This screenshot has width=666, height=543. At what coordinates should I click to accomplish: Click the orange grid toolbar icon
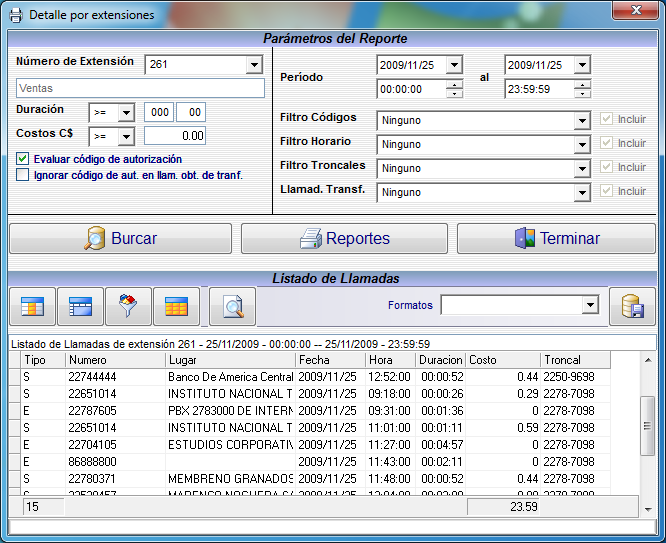pyautogui.click(x=176, y=306)
